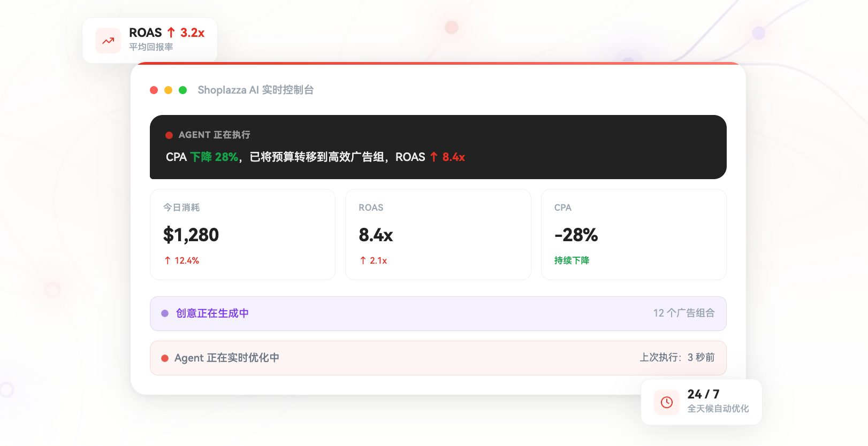The height and width of the screenshot is (446, 868).
Task: Click the CPA metric card label
Action: [563, 207]
